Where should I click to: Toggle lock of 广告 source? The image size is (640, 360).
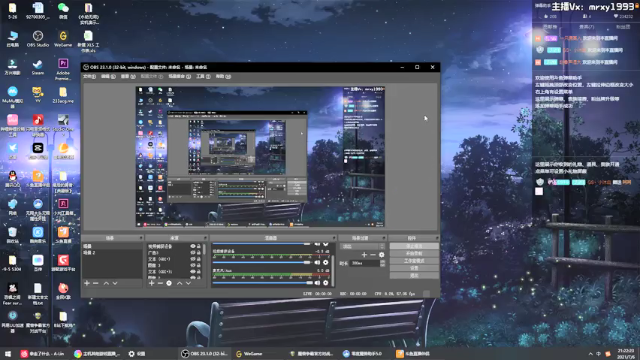coord(199,253)
